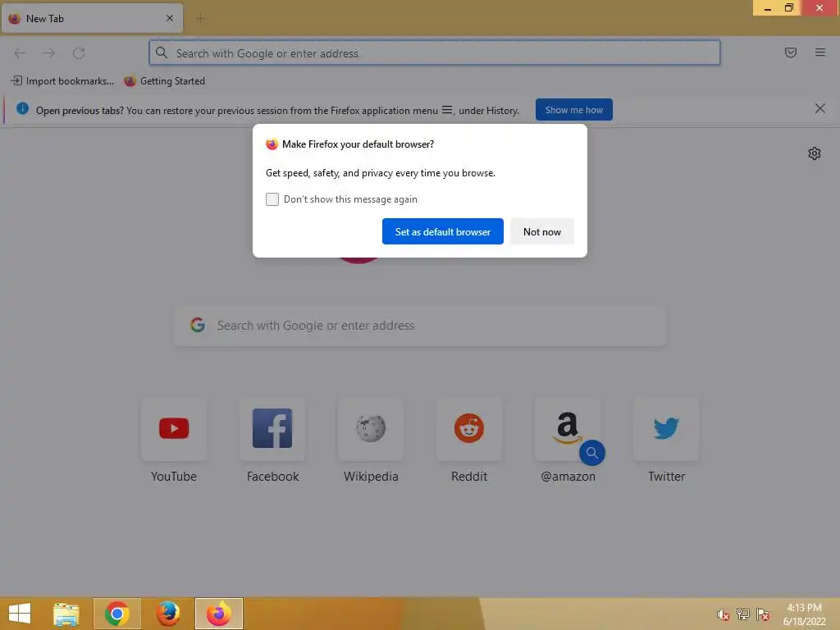Click the magnifier icon in address bar

[x=162, y=52]
